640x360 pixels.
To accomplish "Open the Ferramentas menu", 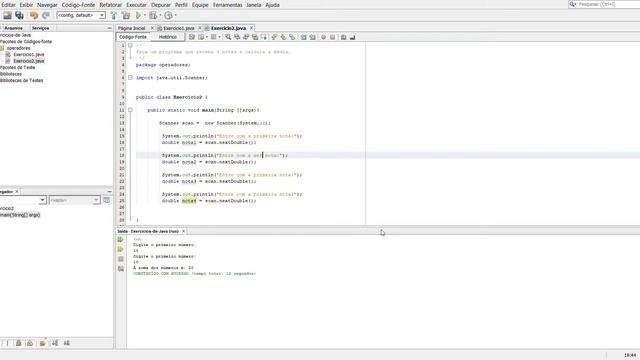I will (227, 5).
